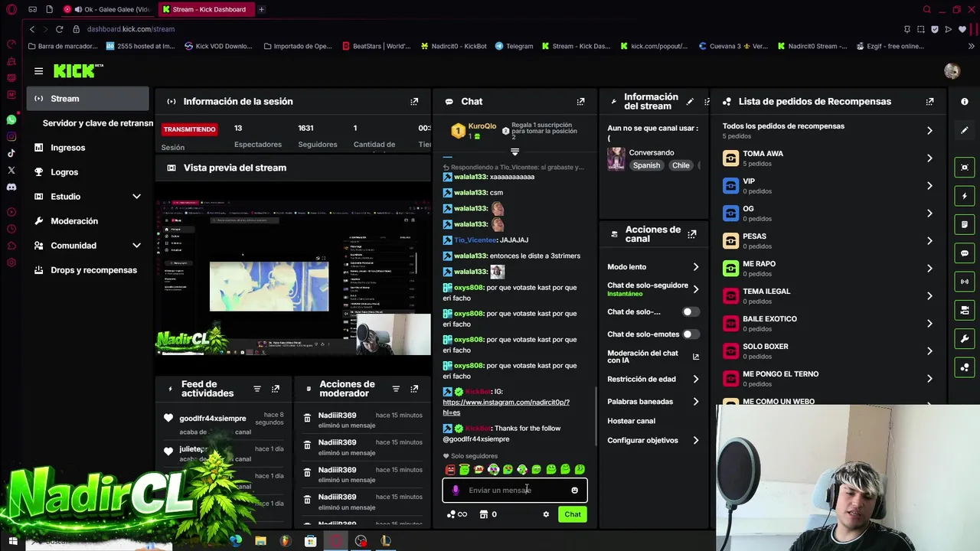The height and width of the screenshot is (551, 980).
Task: Select Stream in the left sidebar
Action: (x=88, y=99)
